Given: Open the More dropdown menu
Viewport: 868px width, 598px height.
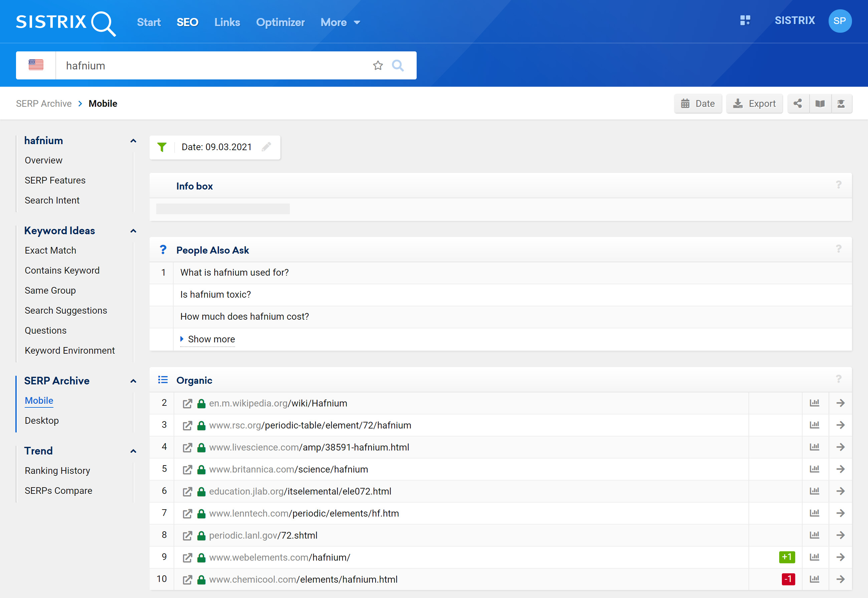Looking at the screenshot, I should pos(340,22).
